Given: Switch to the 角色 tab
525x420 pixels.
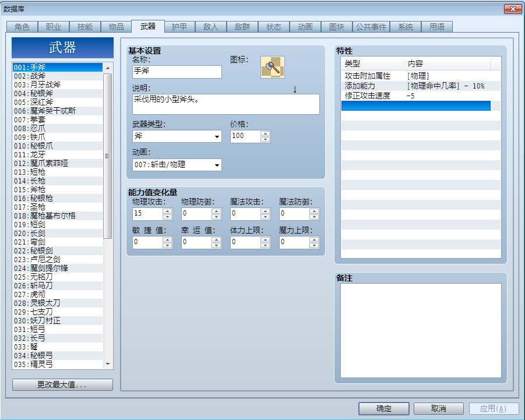Looking at the screenshot, I should (x=22, y=27).
